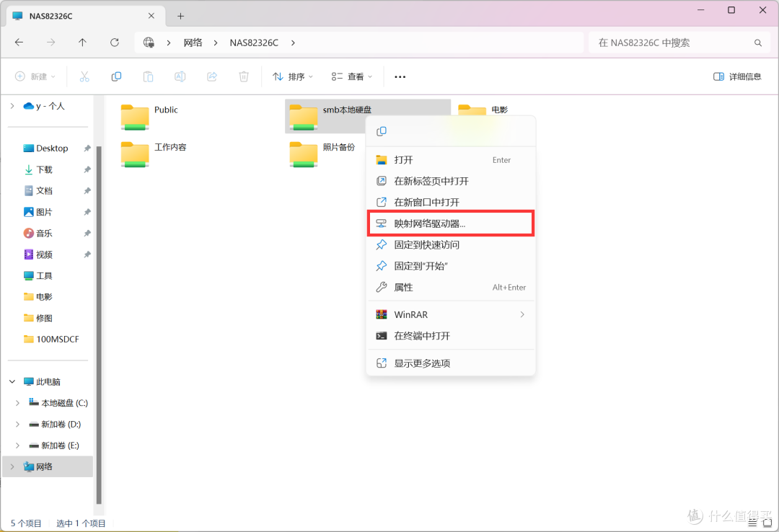The height and width of the screenshot is (532, 779).
Task: Select 映射网络驱动器... menu entry
Action: coord(451,223)
